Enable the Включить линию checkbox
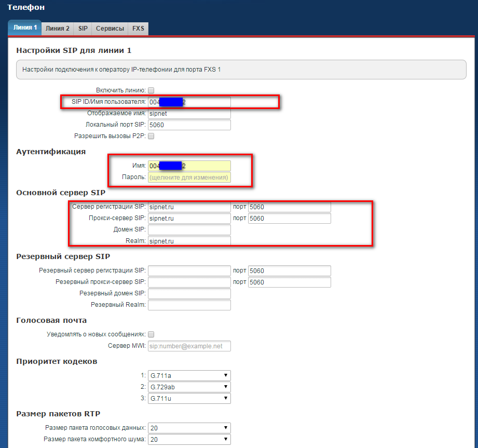Viewport: 478px width, 448px height. [x=151, y=90]
